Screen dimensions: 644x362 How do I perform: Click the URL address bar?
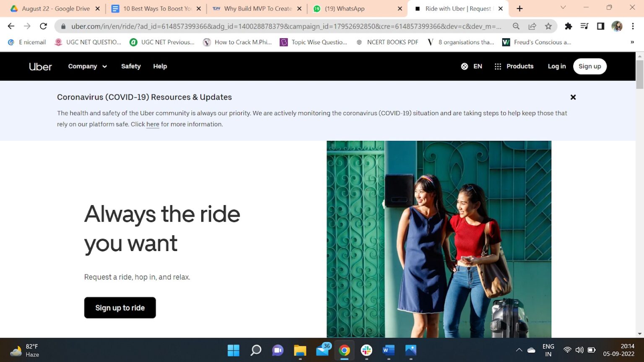click(285, 26)
